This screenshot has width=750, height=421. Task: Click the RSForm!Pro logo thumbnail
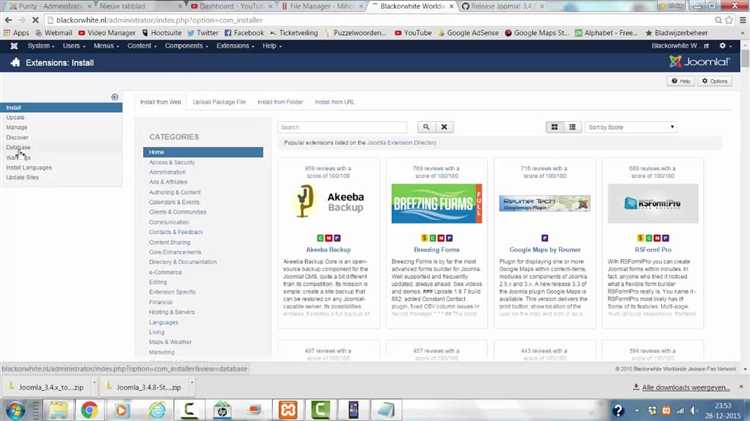pyautogui.click(x=653, y=203)
